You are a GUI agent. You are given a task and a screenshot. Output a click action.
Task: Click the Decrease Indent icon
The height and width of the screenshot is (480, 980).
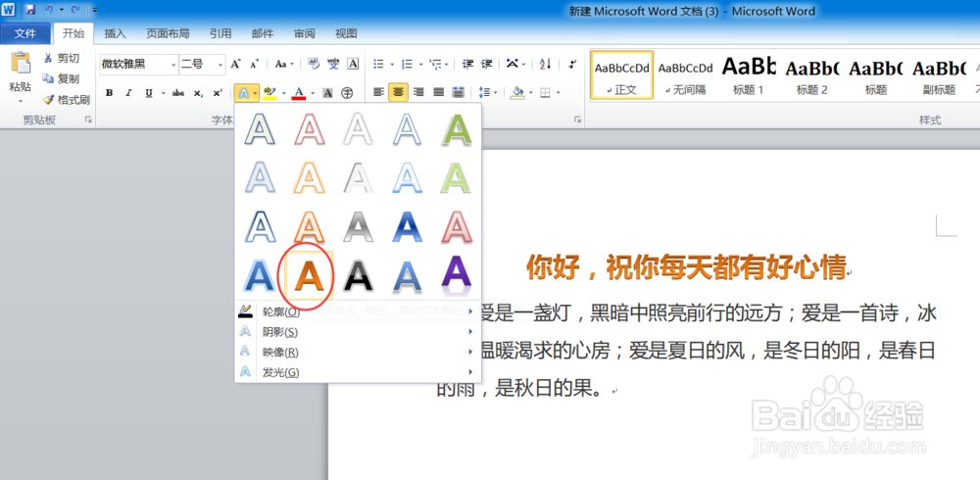[x=467, y=64]
